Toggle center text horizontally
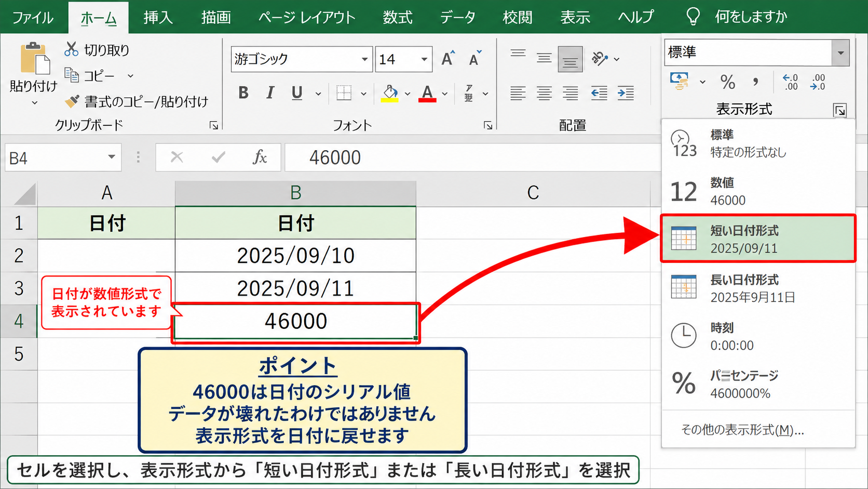The image size is (868, 489). 544,94
